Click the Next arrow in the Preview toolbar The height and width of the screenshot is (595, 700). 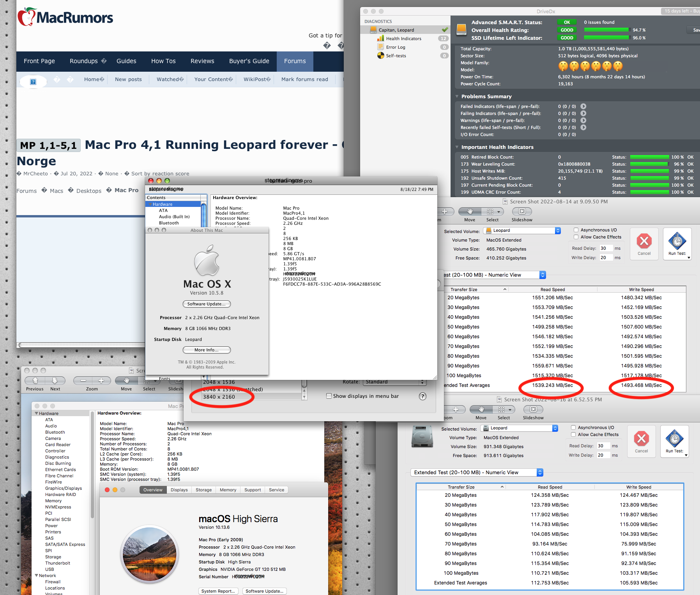coord(55,380)
